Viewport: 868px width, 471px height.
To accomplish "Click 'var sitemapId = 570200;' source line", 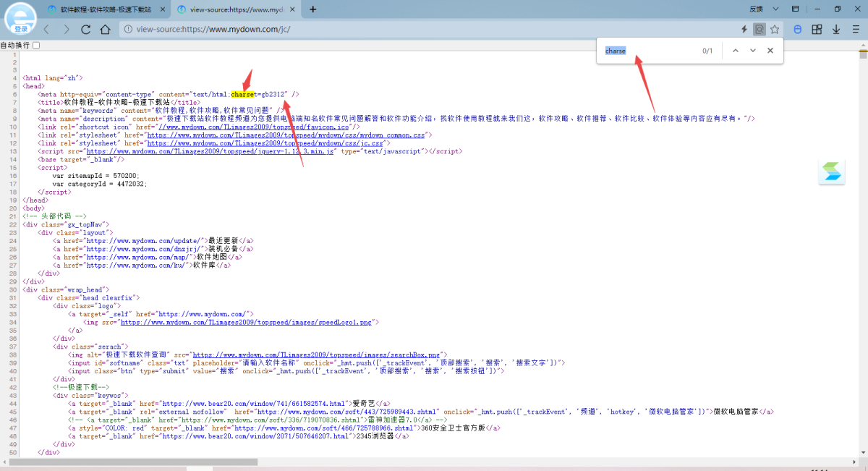I will [x=95, y=176].
